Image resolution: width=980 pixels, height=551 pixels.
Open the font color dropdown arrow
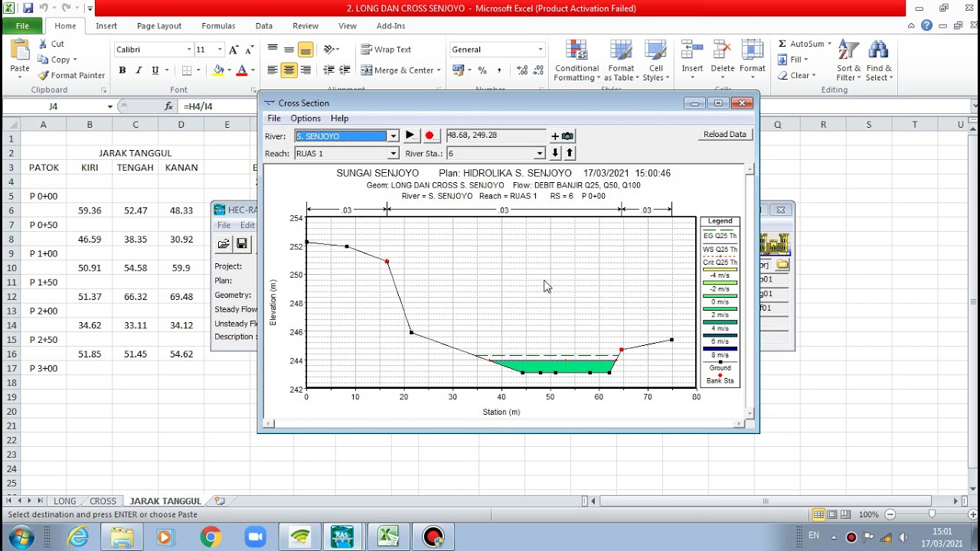tap(253, 70)
